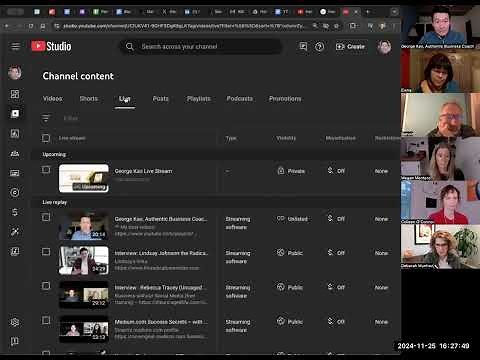This screenshot has width=480, height=360.
Task: Open the Subtitles sidebar icon
Action: 15,173
